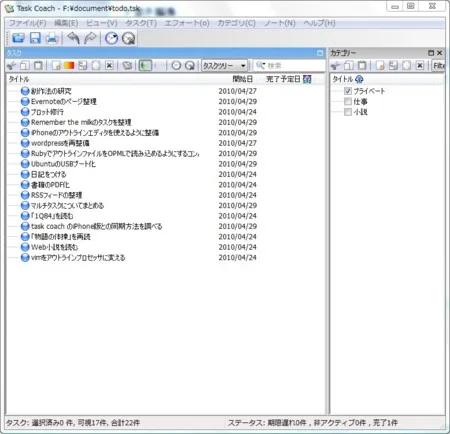
Task: Open the ビュー(V) menu
Action: (102, 23)
